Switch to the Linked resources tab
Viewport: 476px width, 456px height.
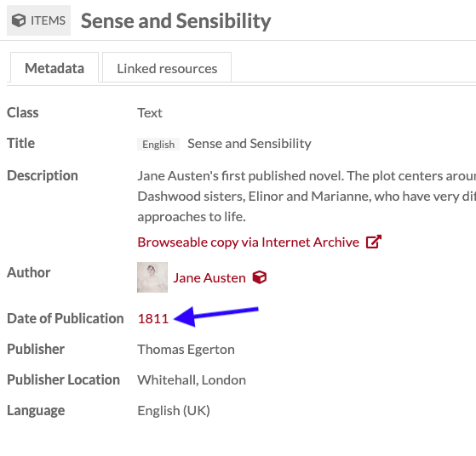coord(167,68)
